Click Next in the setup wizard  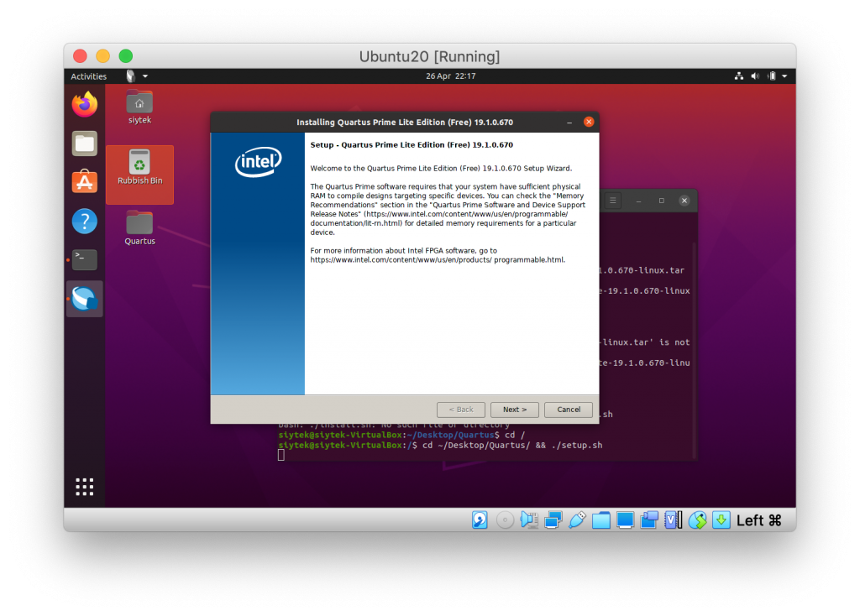(x=515, y=410)
